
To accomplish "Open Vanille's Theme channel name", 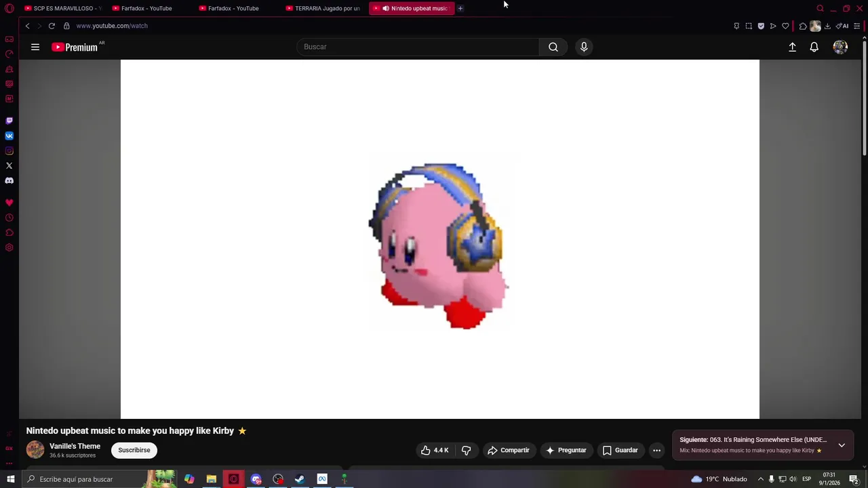I will click(x=75, y=446).
